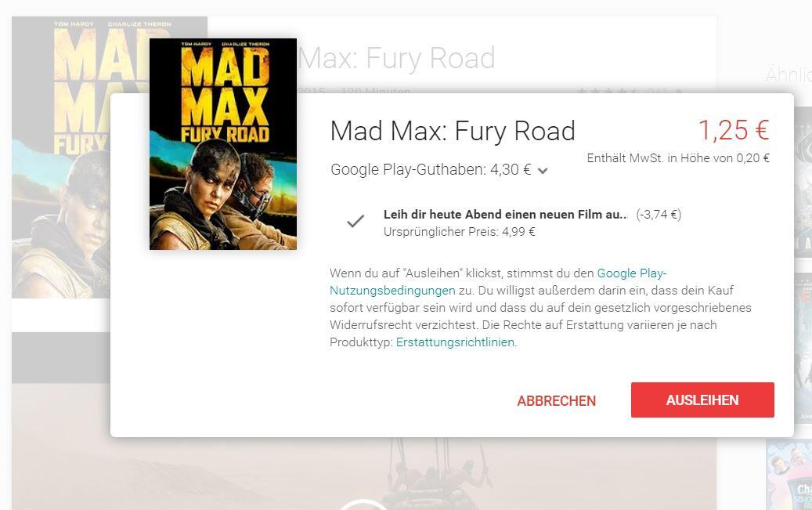This screenshot has height=510, width=812.
Task: Click the Mad Max poster in the dialog
Action: point(223,144)
